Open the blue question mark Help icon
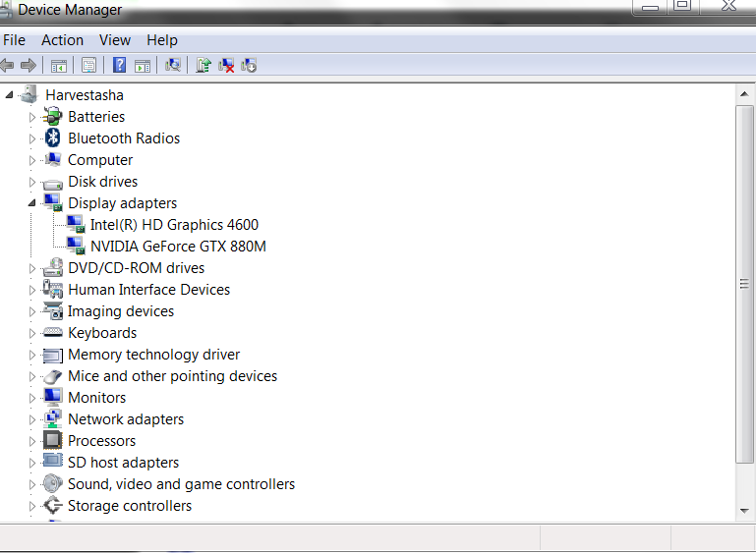756x553 pixels. coord(119,65)
